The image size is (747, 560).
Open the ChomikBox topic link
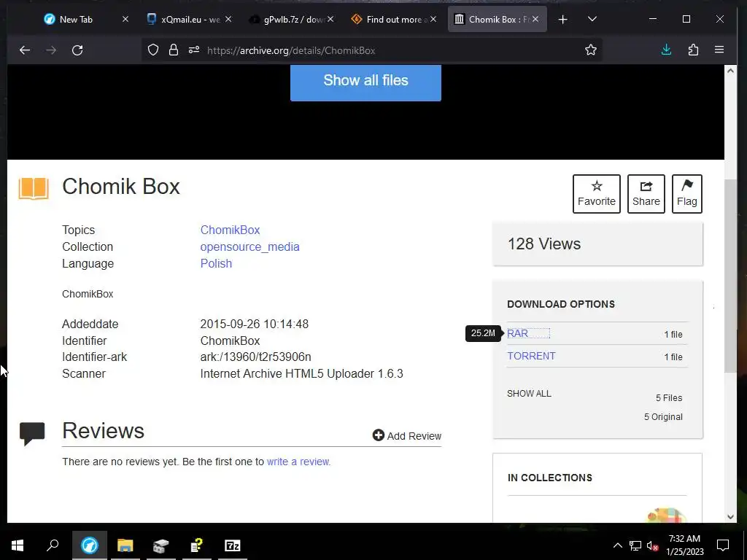[x=230, y=230]
